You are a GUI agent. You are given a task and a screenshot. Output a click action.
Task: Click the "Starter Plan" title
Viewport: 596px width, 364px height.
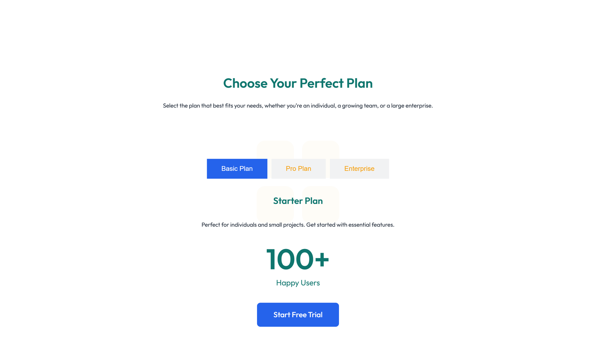point(298,201)
